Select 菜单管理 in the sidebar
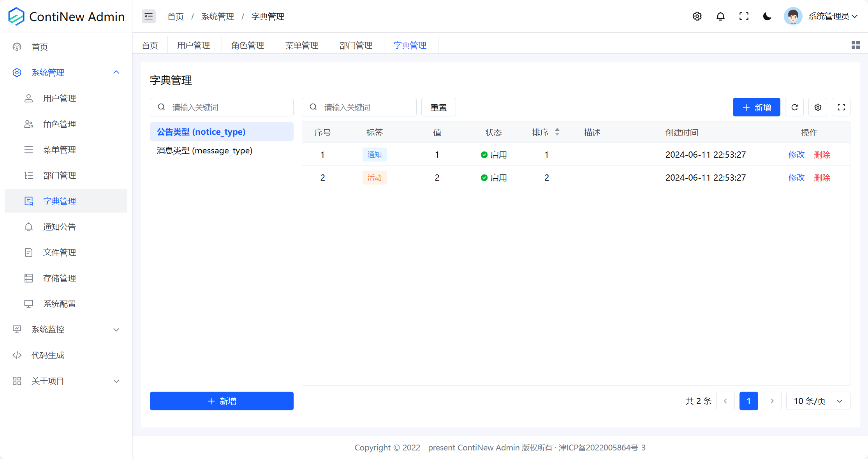Screen dimensions: 868x459 [60, 149]
